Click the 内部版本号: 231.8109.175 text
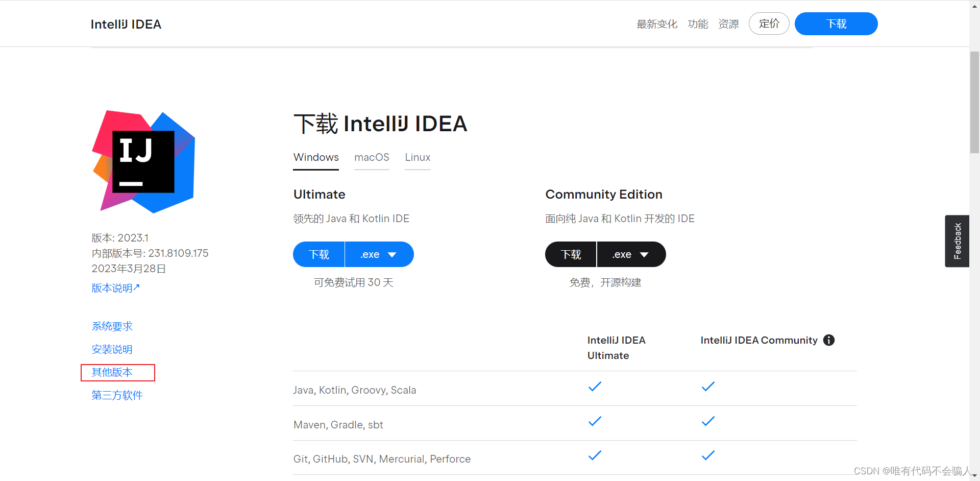The width and height of the screenshot is (980, 481). click(x=150, y=253)
